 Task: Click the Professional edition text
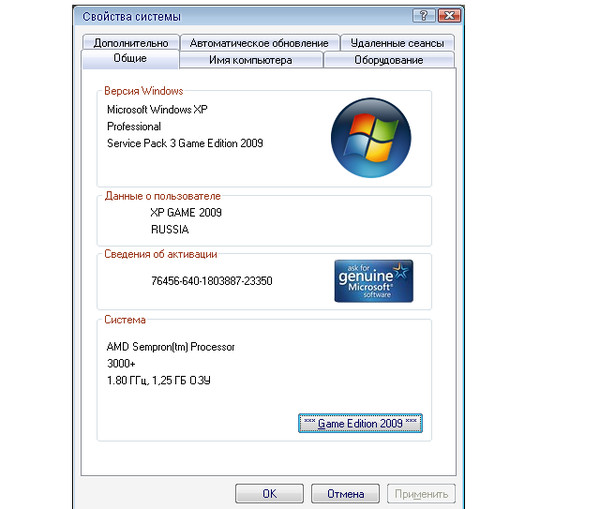click(134, 126)
